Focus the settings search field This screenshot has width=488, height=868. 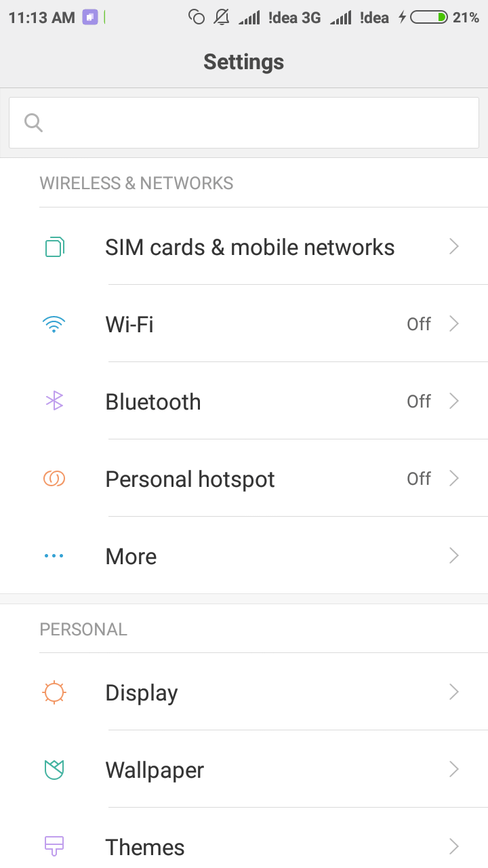[x=258, y=123]
